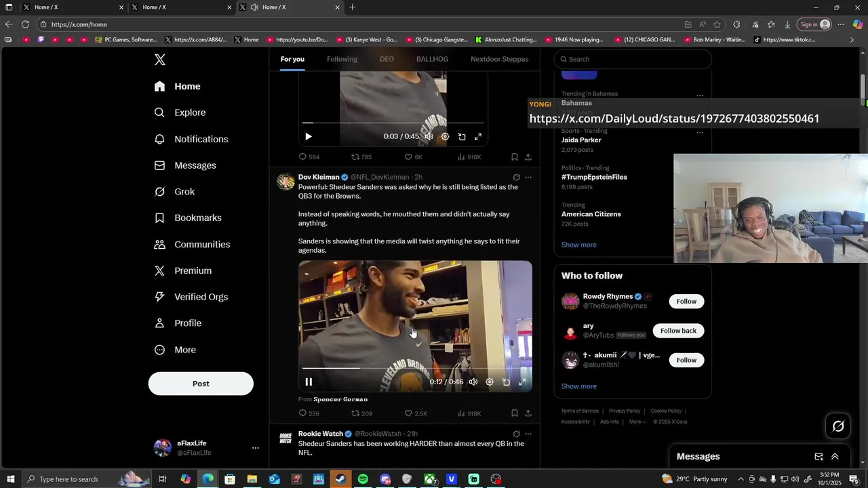
Task: Open options for Jaida Parker trend
Action: pos(700,131)
